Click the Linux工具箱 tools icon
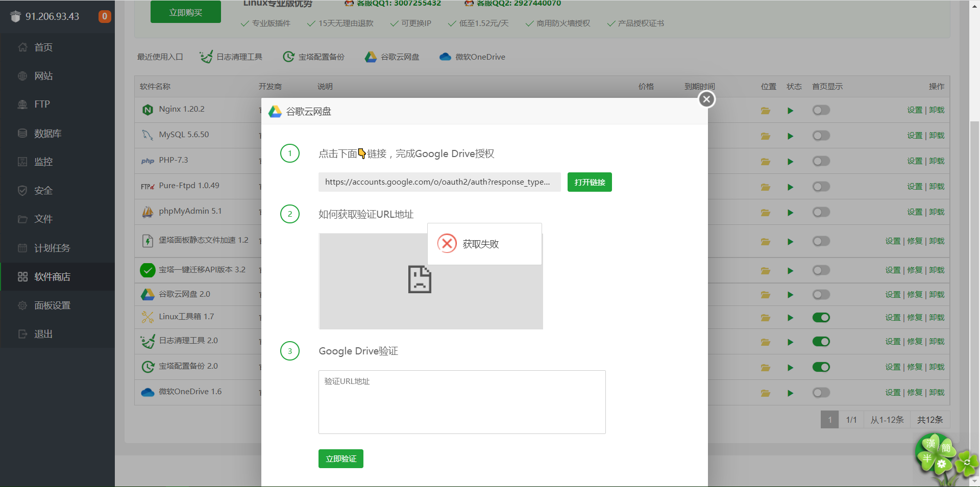The image size is (980, 487). (148, 317)
